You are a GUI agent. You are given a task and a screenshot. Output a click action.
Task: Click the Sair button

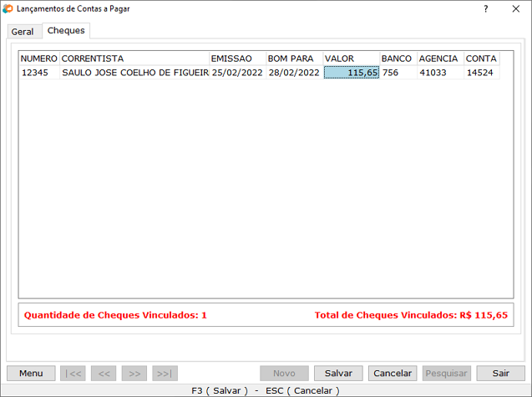pyautogui.click(x=500, y=374)
